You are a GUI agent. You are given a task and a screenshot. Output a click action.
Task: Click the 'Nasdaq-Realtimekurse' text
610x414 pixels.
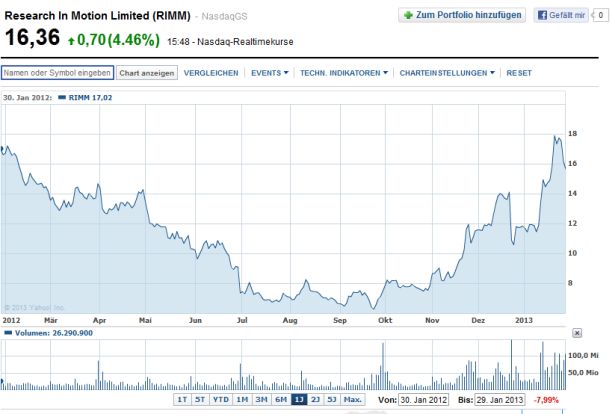click(x=245, y=42)
